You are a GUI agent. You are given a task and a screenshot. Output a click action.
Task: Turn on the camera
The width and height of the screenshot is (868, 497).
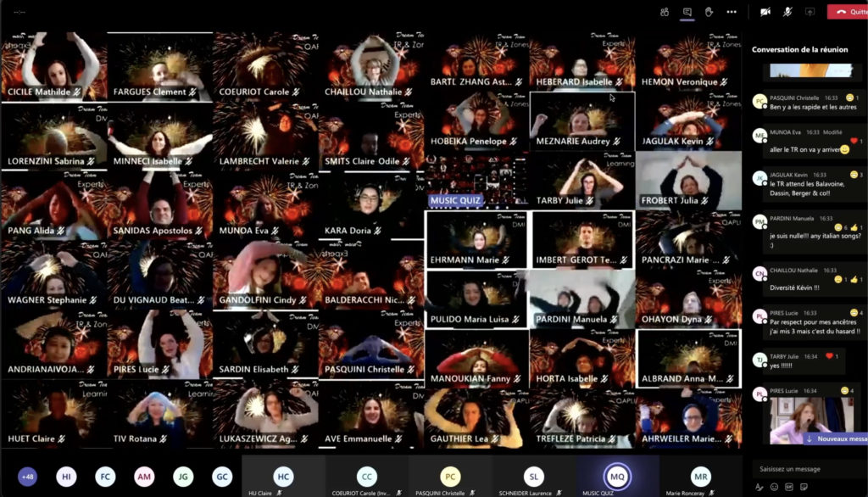tap(765, 12)
